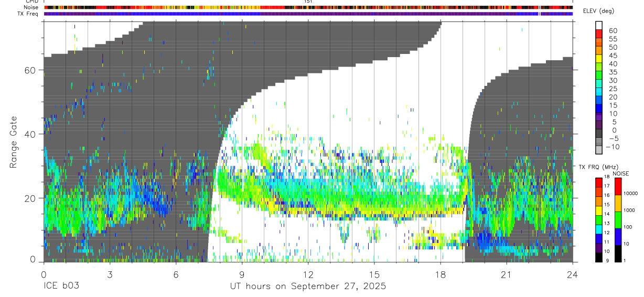Click the yellow swatch in the ELEV colorbar

tap(599, 59)
